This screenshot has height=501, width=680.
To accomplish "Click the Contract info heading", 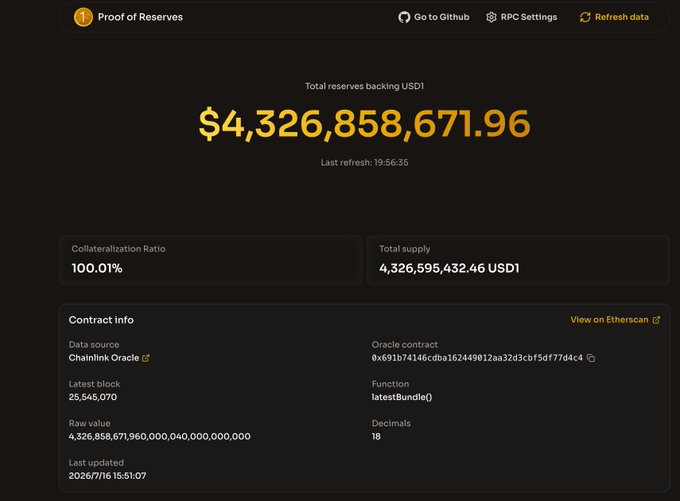I will [101, 320].
